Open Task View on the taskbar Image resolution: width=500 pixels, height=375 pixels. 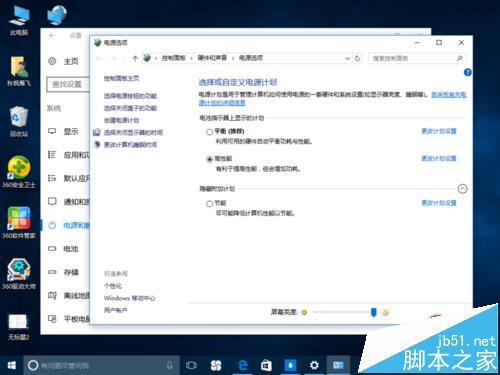(x=191, y=365)
